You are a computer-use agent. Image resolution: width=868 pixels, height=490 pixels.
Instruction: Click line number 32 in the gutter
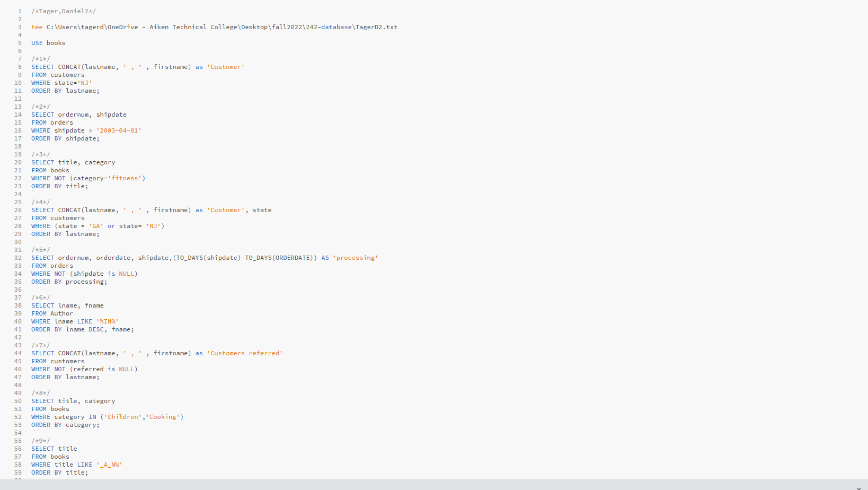pos(18,258)
